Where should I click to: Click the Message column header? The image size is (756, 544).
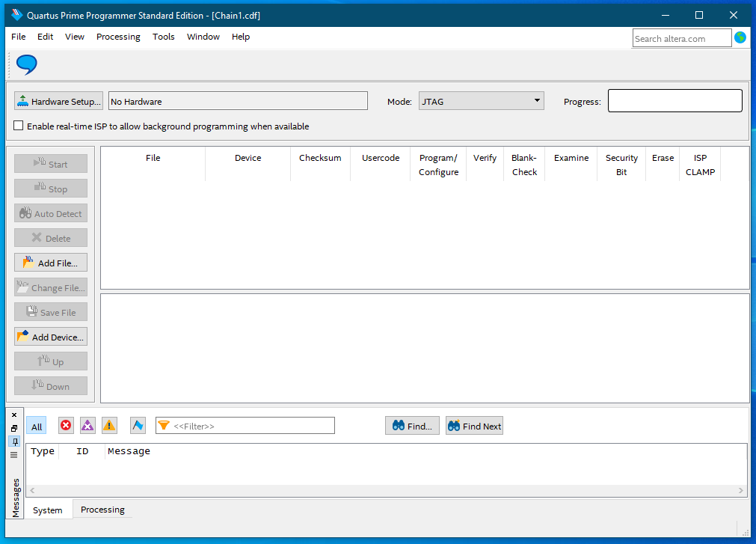129,451
